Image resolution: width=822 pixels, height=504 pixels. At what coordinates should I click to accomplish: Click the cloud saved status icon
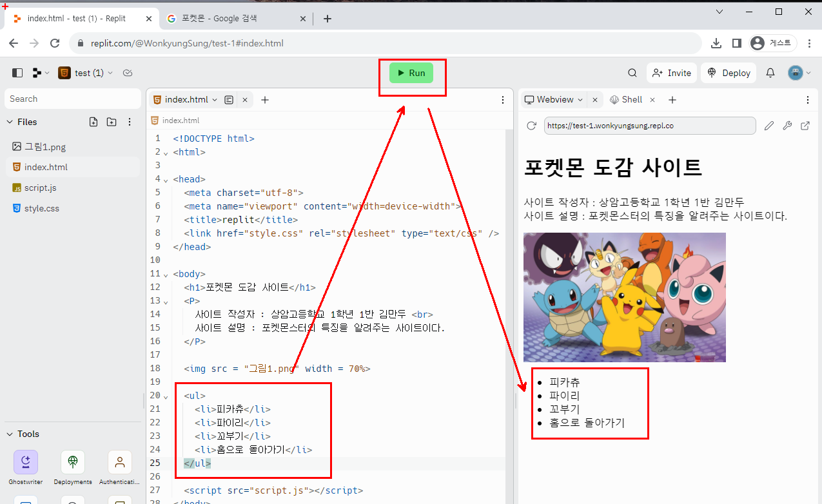(128, 73)
